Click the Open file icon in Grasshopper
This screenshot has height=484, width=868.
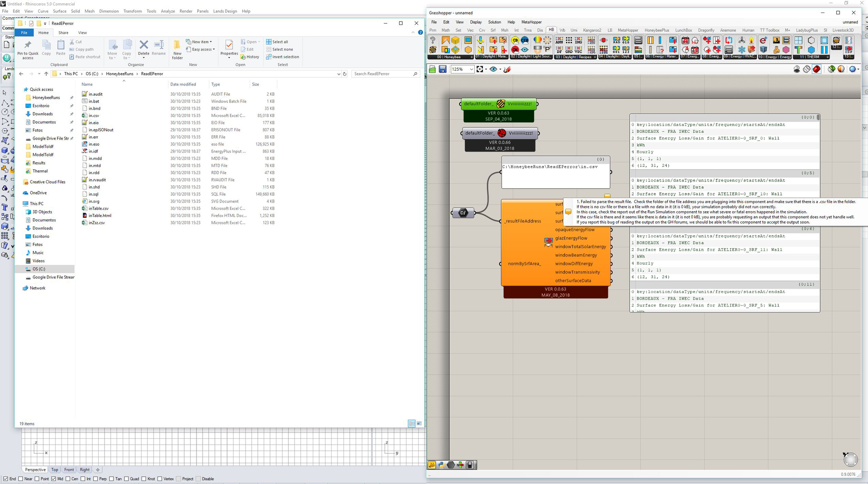(432, 69)
